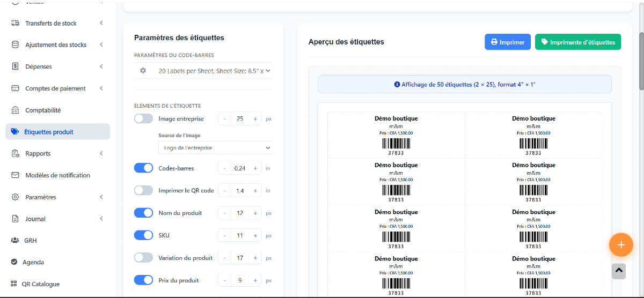Click the Imprimante d'étiquettes button
644x298 pixels.
[578, 42]
